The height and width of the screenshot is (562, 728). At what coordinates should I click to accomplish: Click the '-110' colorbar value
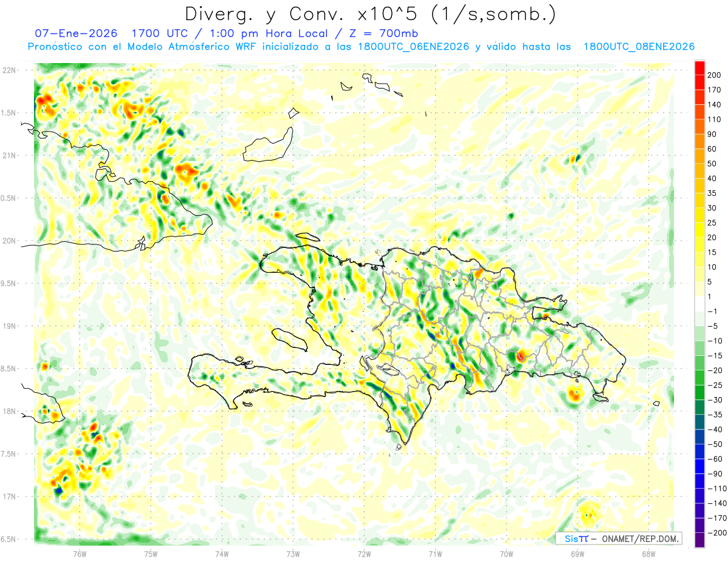pos(717,489)
